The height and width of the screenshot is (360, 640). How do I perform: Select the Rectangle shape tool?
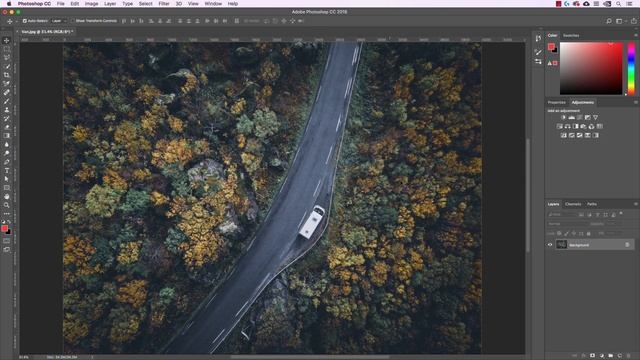coord(7,188)
